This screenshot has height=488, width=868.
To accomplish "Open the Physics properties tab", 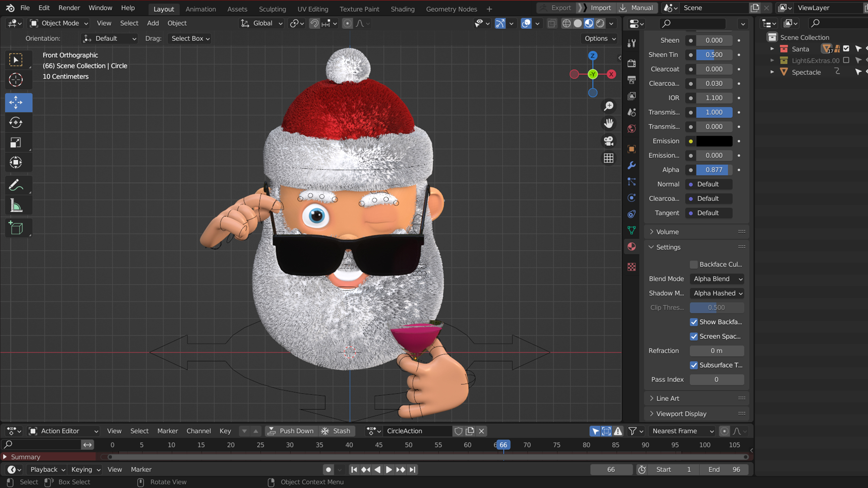I will [632, 198].
